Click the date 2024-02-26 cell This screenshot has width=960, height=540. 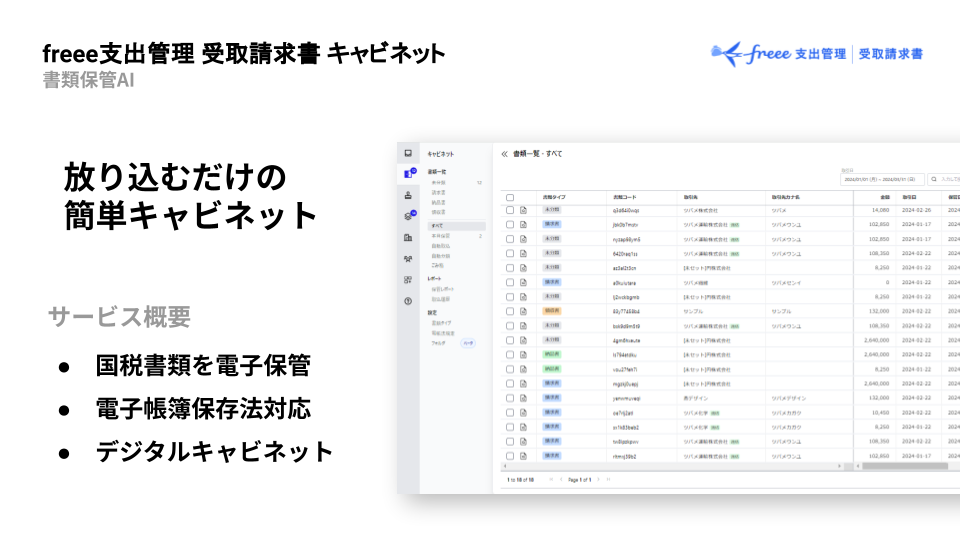pos(916,210)
